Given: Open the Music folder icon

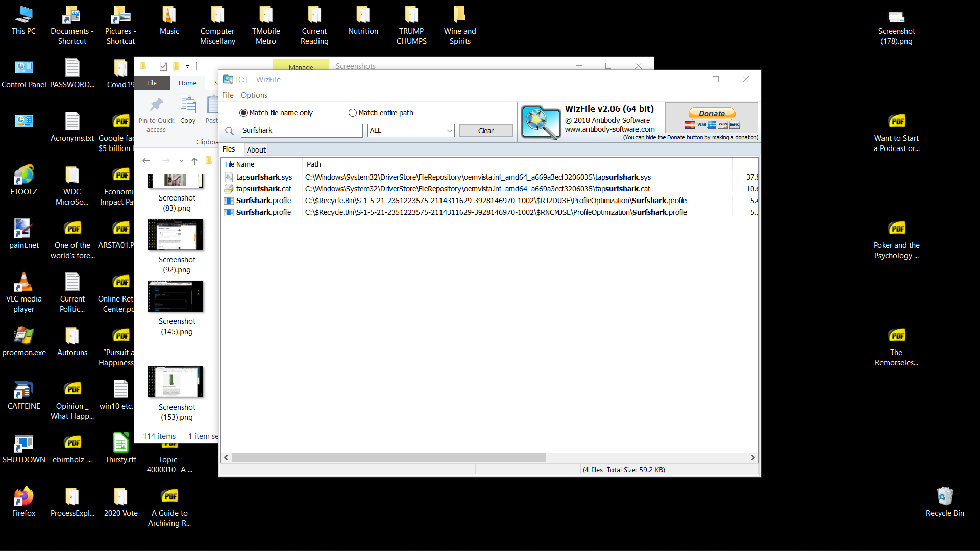Looking at the screenshot, I should (169, 20).
